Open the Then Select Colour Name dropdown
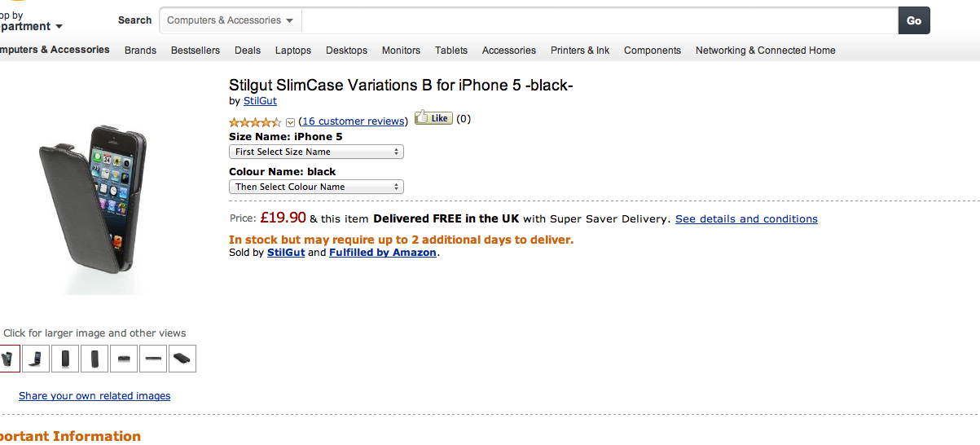The width and height of the screenshot is (980, 445). pyautogui.click(x=317, y=187)
